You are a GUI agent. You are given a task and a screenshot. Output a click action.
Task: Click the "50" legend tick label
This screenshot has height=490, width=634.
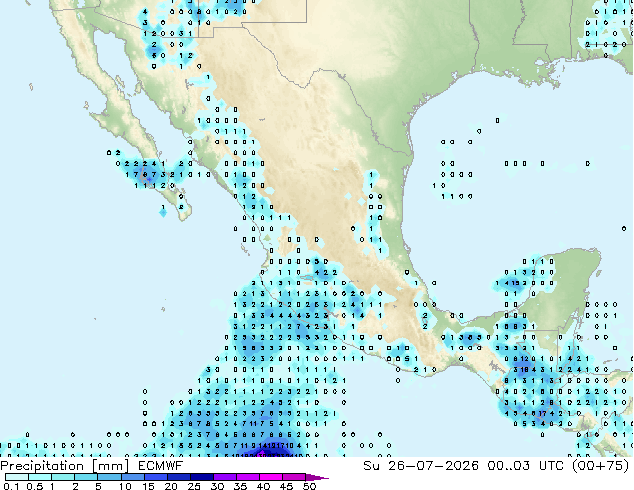pyautogui.click(x=309, y=486)
